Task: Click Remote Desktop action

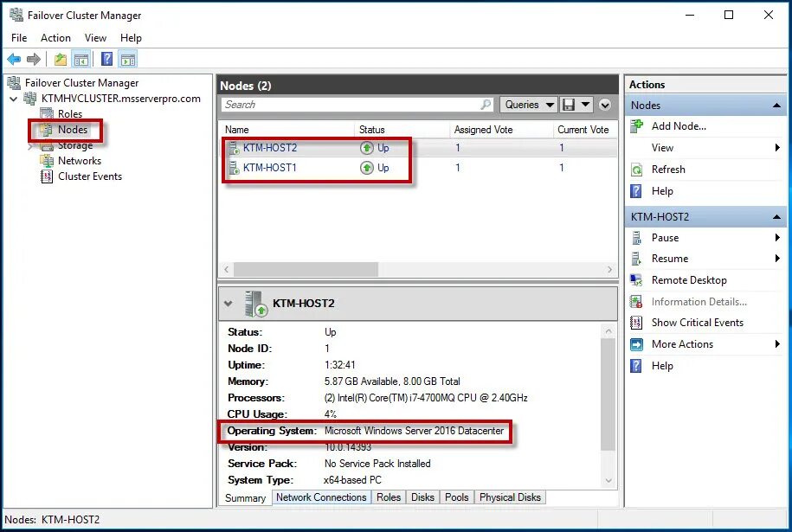Action: (689, 280)
